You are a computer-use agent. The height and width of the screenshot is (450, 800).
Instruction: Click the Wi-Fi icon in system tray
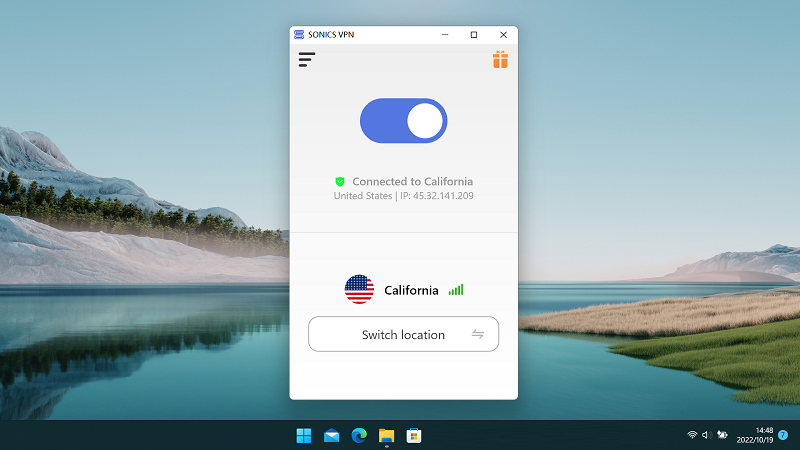[692, 435]
